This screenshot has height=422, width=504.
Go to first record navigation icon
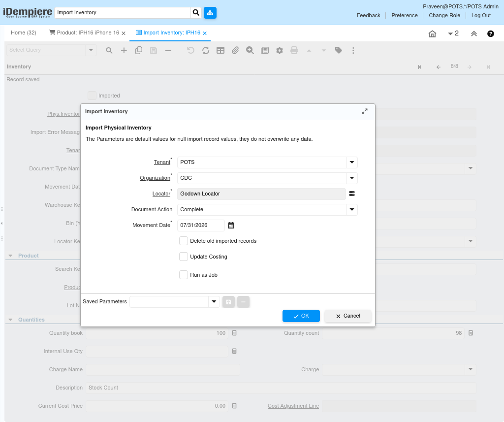point(419,67)
